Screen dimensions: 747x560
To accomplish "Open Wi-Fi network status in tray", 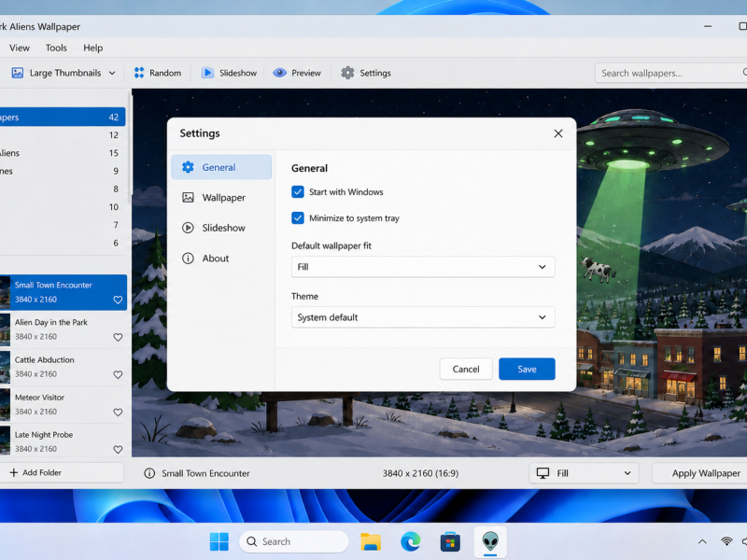I will [726, 542].
